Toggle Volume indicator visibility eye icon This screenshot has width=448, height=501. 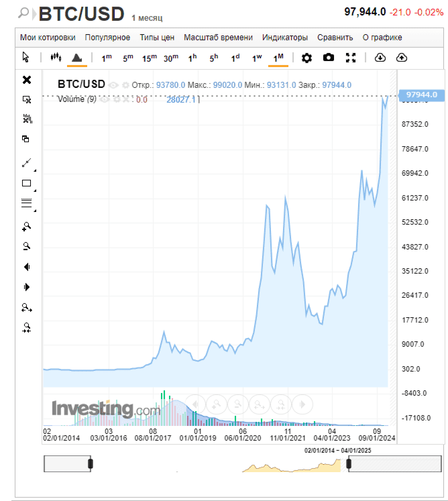pyautogui.click(x=105, y=99)
